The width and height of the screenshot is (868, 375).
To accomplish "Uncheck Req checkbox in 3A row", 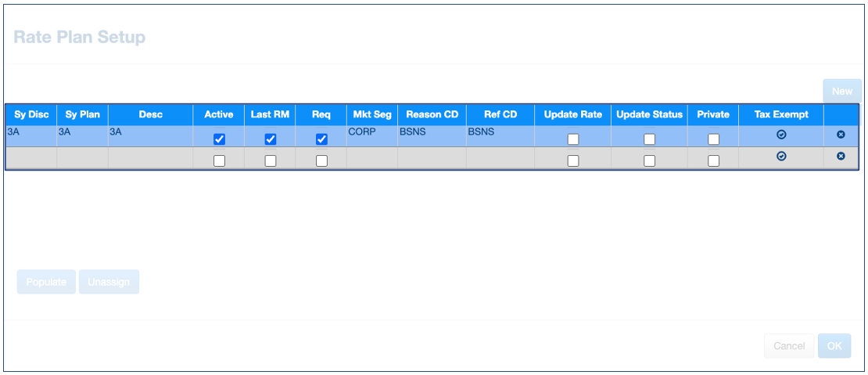I will tap(321, 139).
